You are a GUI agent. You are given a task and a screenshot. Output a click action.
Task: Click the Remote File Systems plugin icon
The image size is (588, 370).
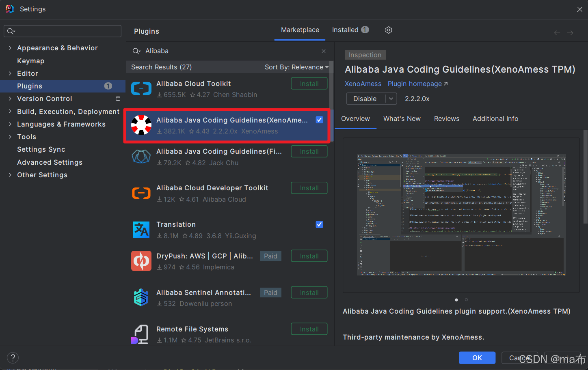coord(141,334)
